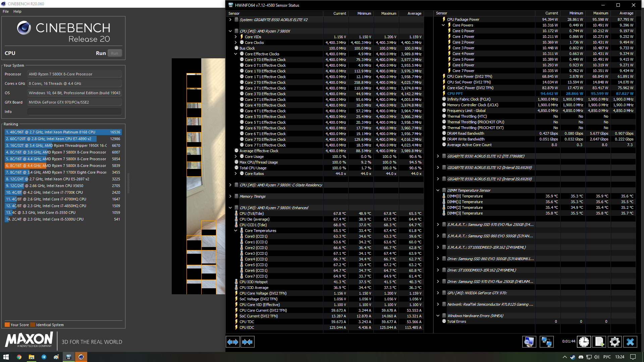Collapse the DIMM Temperature Sensor section
The image size is (644, 362).
(x=438, y=190)
